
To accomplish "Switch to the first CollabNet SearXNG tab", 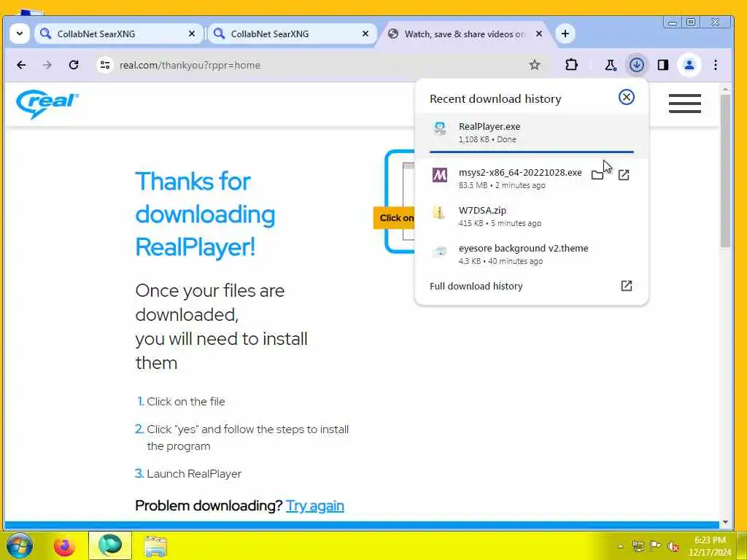I will coord(119,34).
